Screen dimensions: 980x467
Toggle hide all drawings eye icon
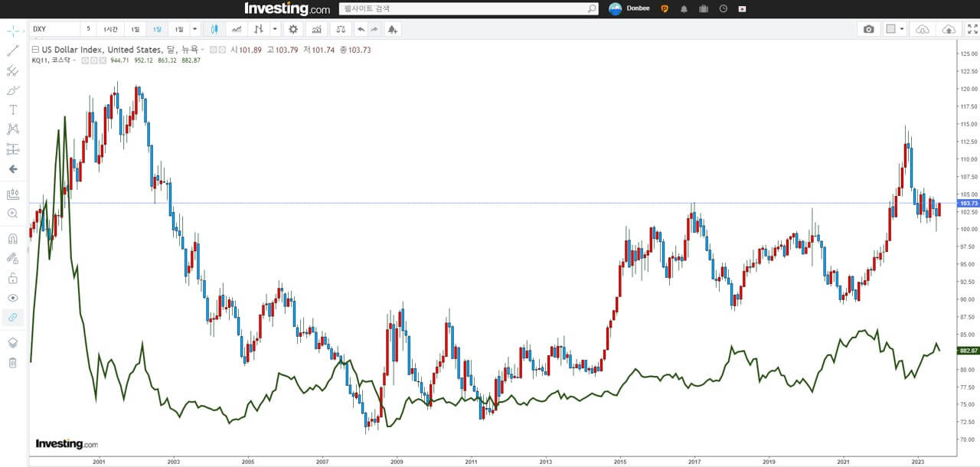pos(13,298)
